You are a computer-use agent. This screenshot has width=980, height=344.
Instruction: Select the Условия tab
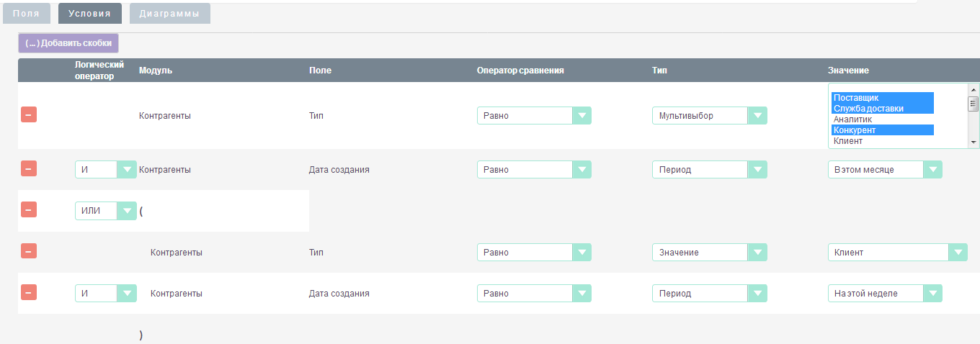[x=90, y=14]
